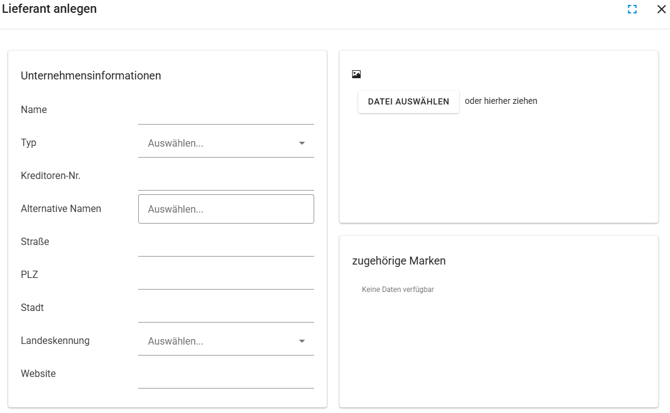The width and height of the screenshot is (670, 413).
Task: Expand the dialog to fullscreen
Action: [632, 9]
